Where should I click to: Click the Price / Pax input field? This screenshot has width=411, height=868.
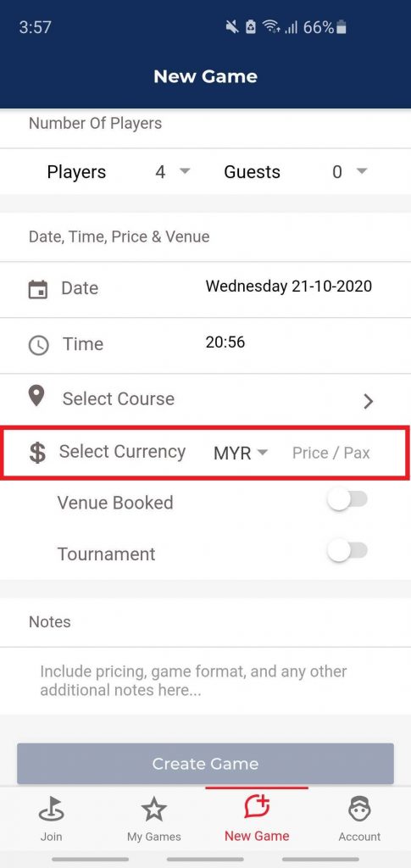coord(331,453)
